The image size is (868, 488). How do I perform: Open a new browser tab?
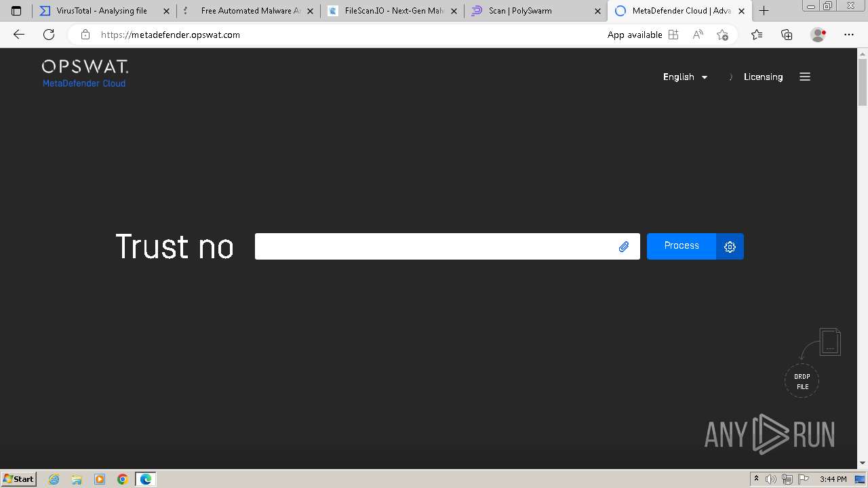[x=764, y=11]
